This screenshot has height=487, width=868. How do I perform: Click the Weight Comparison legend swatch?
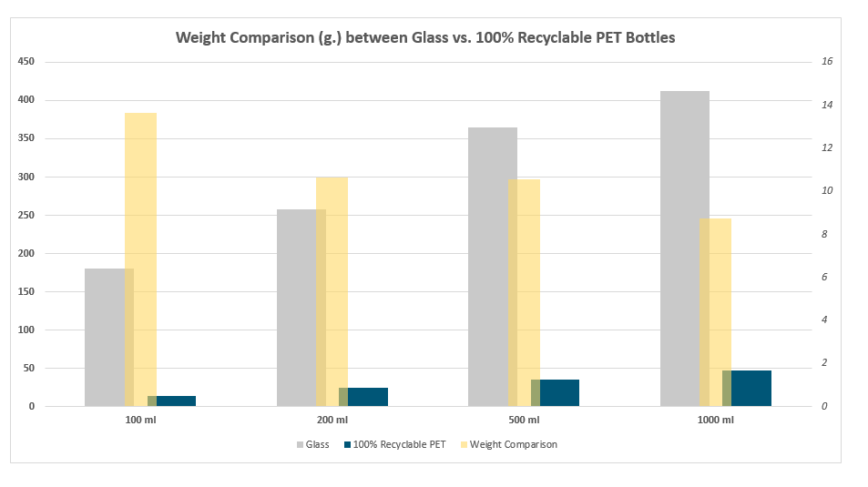464,445
